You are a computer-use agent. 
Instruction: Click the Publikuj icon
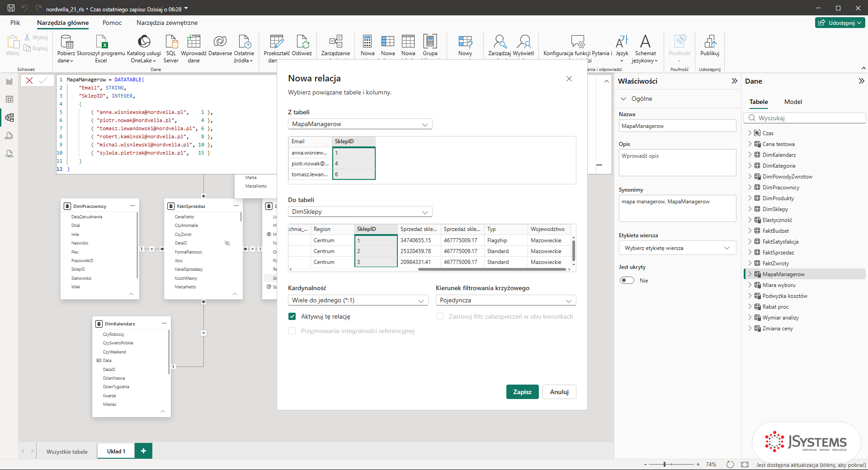coord(710,42)
